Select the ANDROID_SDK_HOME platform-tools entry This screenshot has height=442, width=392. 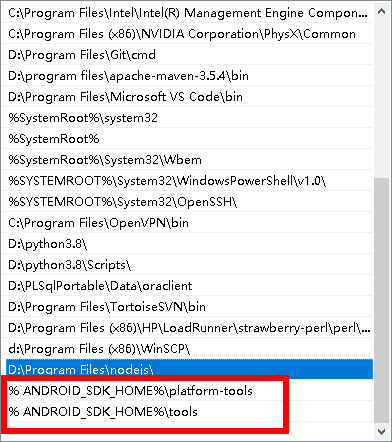coord(188,391)
